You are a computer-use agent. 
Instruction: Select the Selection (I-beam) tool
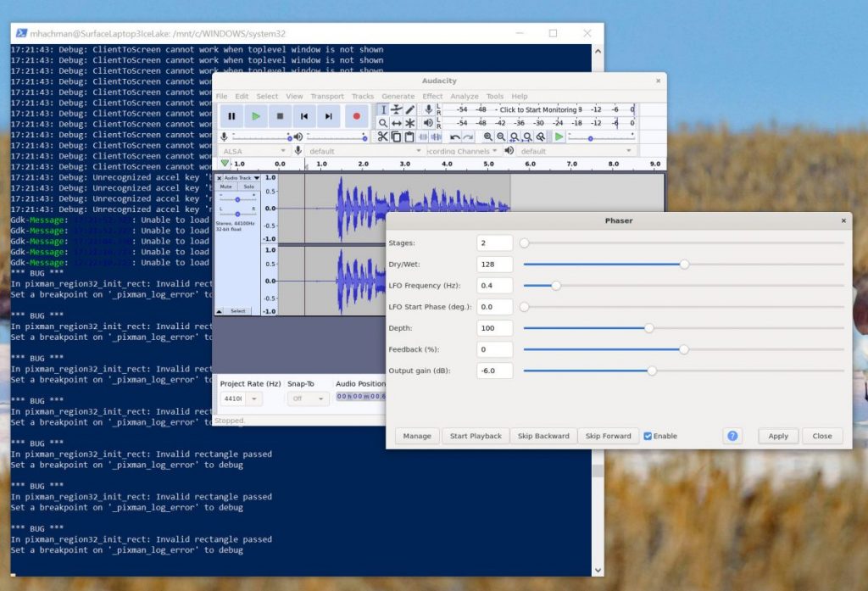coord(383,109)
